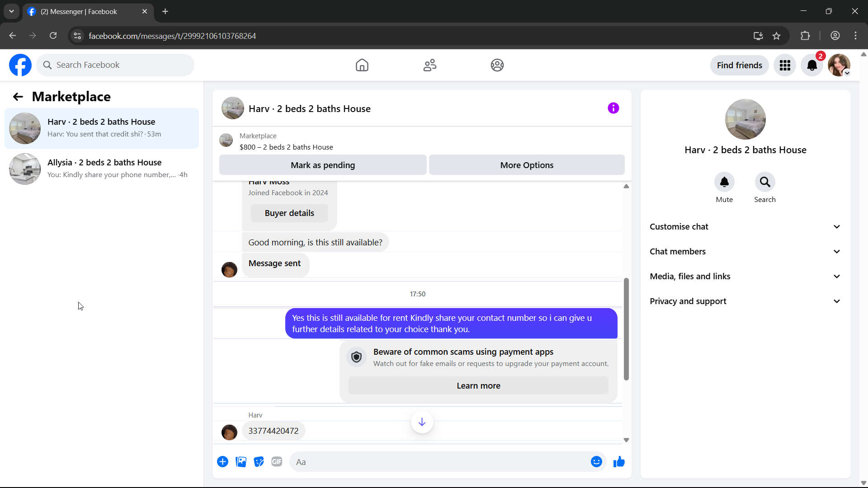Click the chat scrollbar thumb
The width and height of the screenshot is (868, 488).
[x=626, y=329]
